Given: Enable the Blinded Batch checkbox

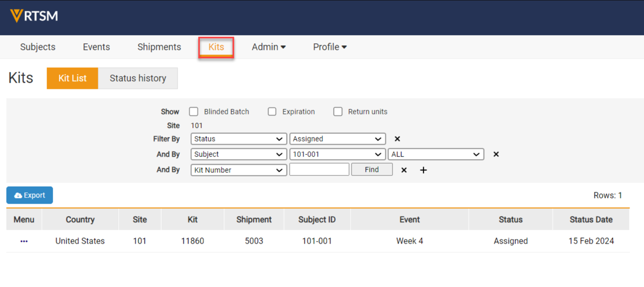Looking at the screenshot, I should click(194, 112).
